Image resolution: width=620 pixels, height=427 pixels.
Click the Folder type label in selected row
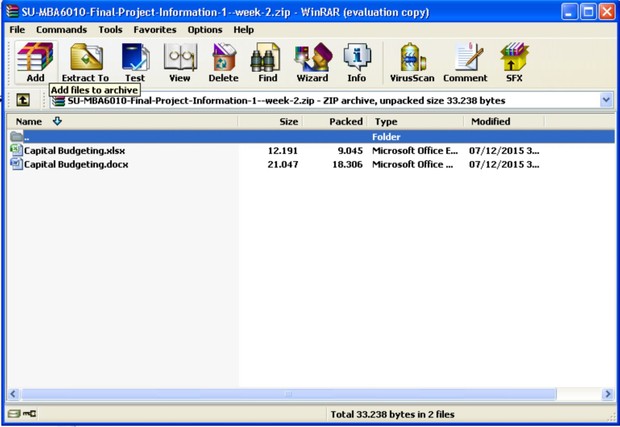pyautogui.click(x=386, y=137)
